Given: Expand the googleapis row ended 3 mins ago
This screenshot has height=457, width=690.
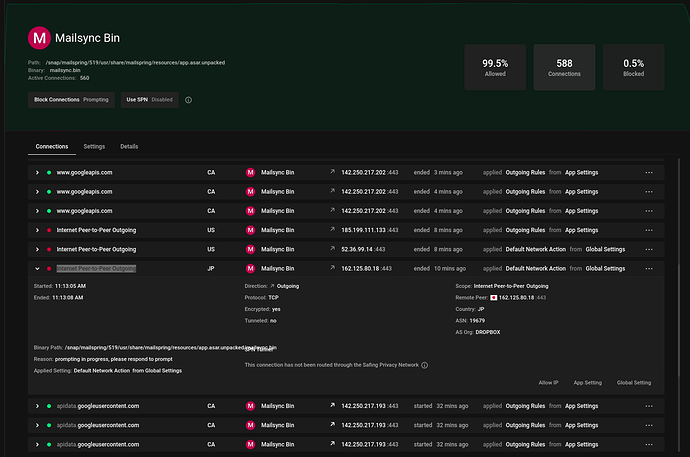Looking at the screenshot, I should (x=37, y=172).
